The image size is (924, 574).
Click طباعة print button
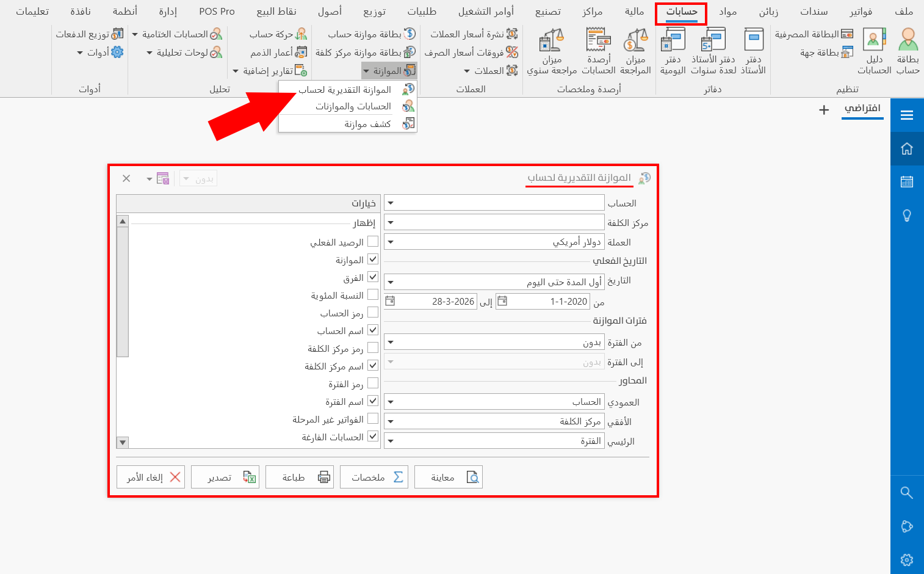[x=300, y=477]
